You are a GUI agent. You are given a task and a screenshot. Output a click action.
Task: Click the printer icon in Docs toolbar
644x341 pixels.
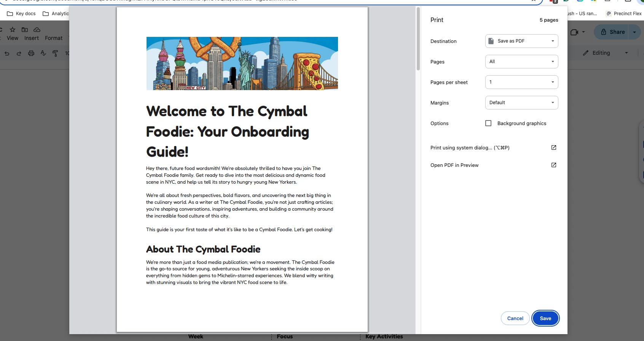pos(31,53)
